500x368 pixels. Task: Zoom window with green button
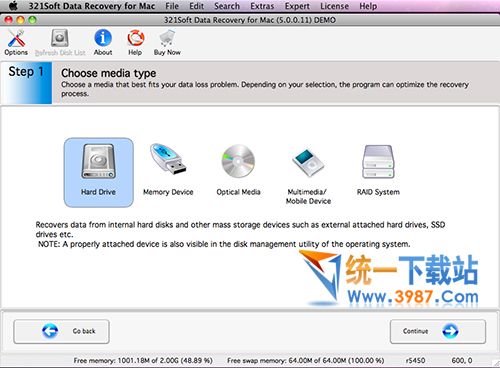[32, 20]
